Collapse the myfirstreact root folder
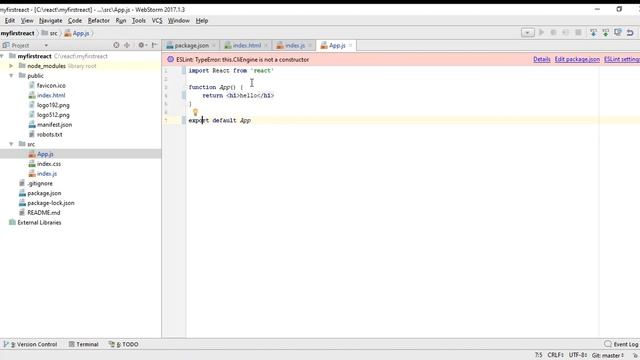Image resolution: width=640 pixels, height=360 pixels. tap(2, 56)
